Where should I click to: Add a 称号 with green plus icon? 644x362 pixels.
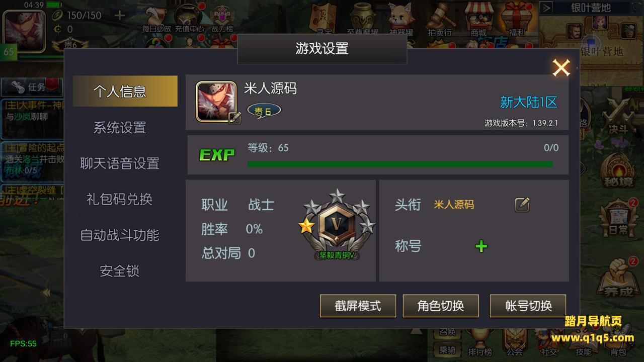(x=481, y=246)
